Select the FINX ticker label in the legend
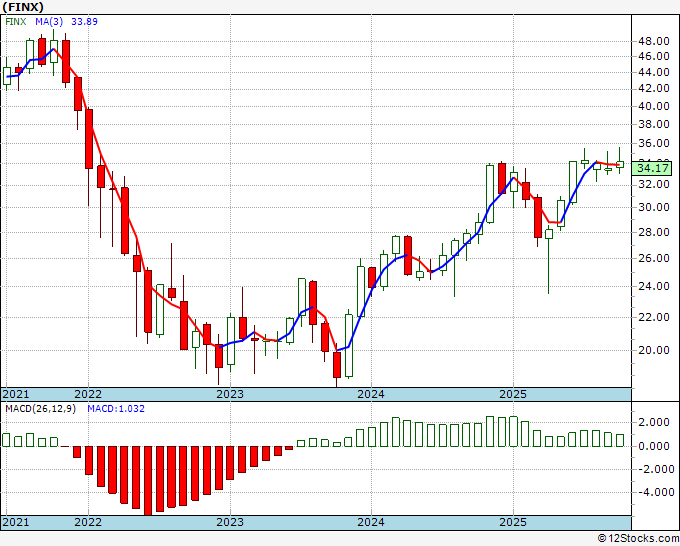The width and height of the screenshot is (680, 546). click(16, 22)
